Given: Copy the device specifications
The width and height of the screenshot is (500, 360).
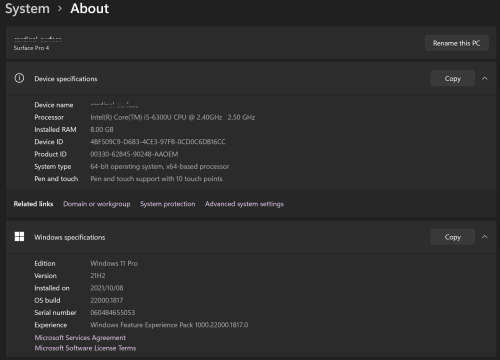Looking at the screenshot, I should click(x=452, y=79).
